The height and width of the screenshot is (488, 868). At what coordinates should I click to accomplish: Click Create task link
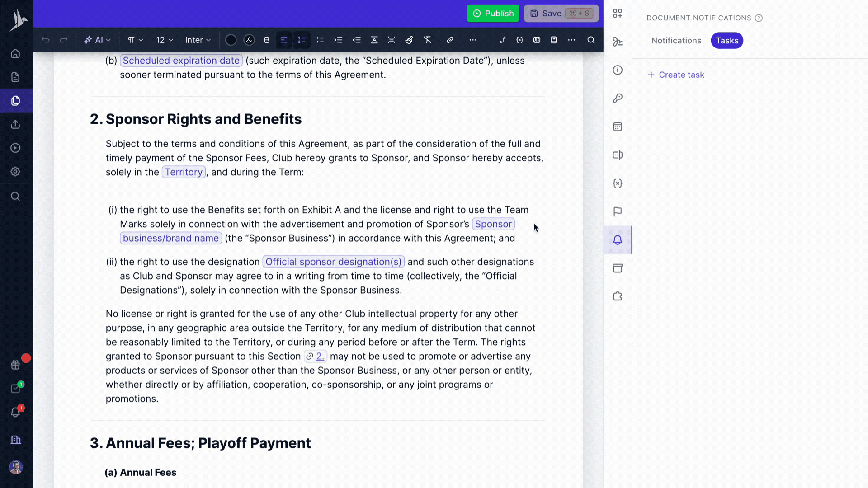pyautogui.click(x=676, y=75)
